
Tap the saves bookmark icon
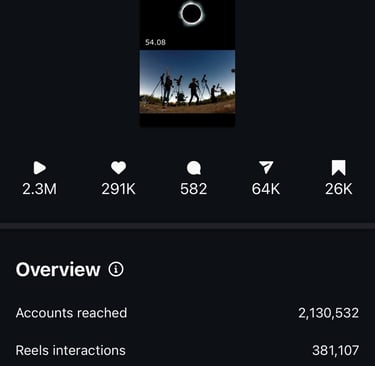tap(339, 168)
